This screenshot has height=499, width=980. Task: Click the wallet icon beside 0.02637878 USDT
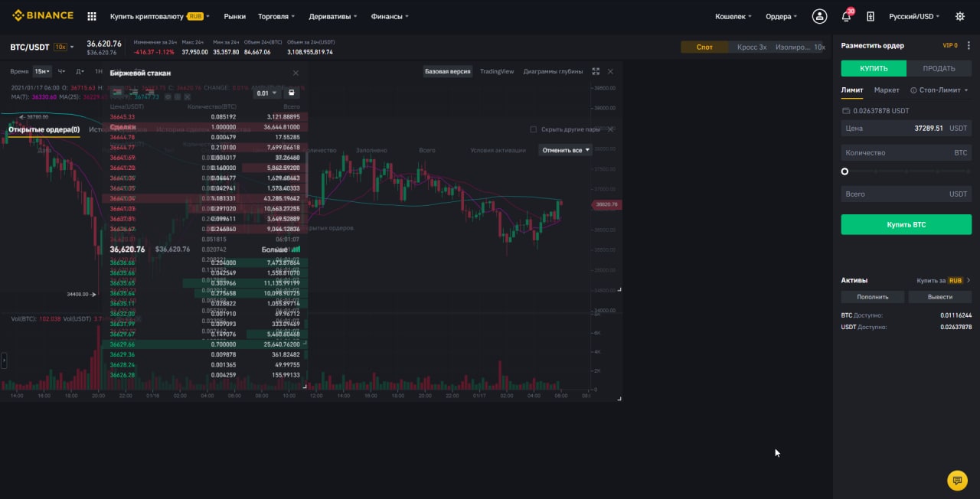tap(845, 111)
